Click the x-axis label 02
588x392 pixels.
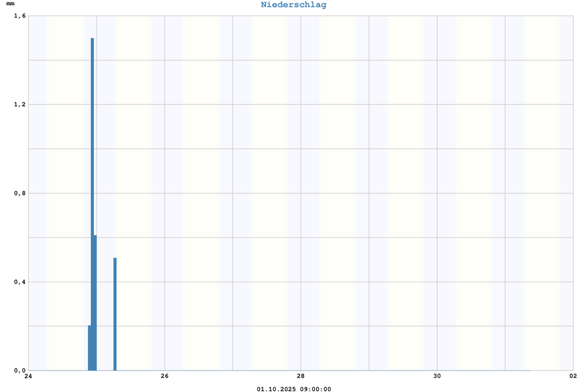pyautogui.click(x=573, y=376)
